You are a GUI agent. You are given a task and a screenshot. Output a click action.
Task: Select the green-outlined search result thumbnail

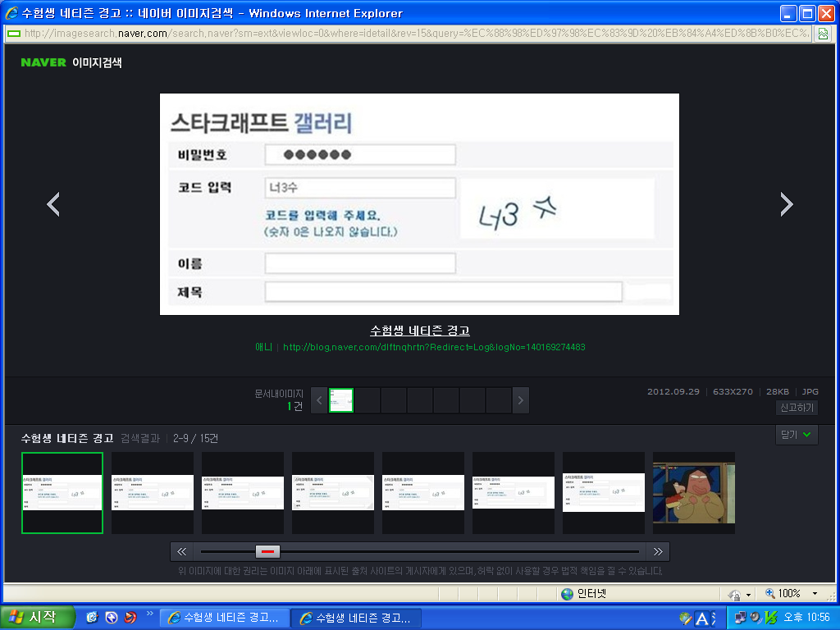62,493
